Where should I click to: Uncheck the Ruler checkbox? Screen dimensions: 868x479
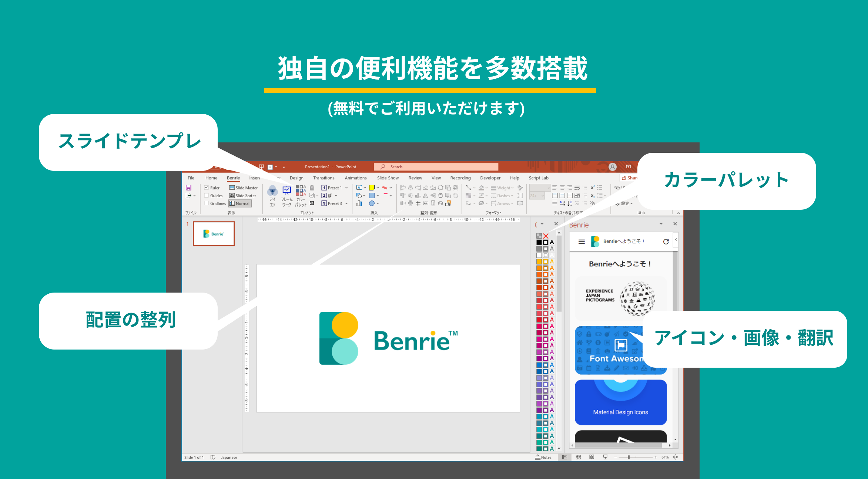[x=207, y=188]
